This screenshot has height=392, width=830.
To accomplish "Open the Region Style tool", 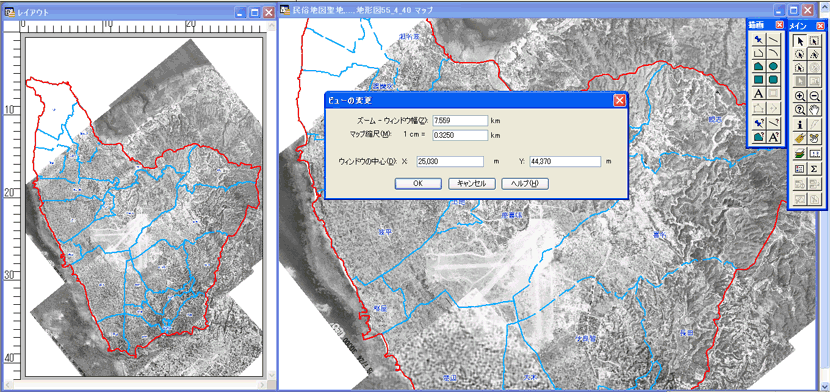I will (x=759, y=137).
